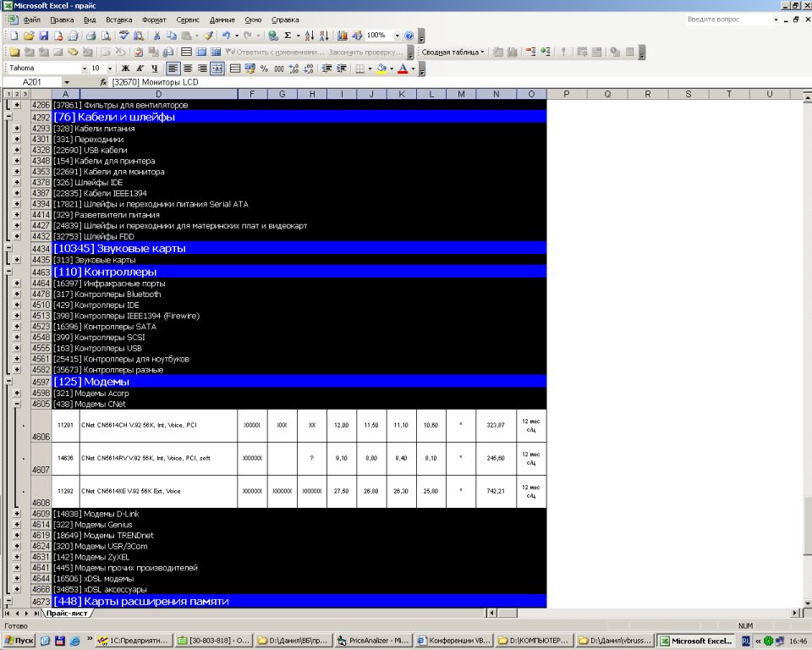This screenshot has width=812, height=650.
Task: Click the Пуск start button
Action: point(19,641)
